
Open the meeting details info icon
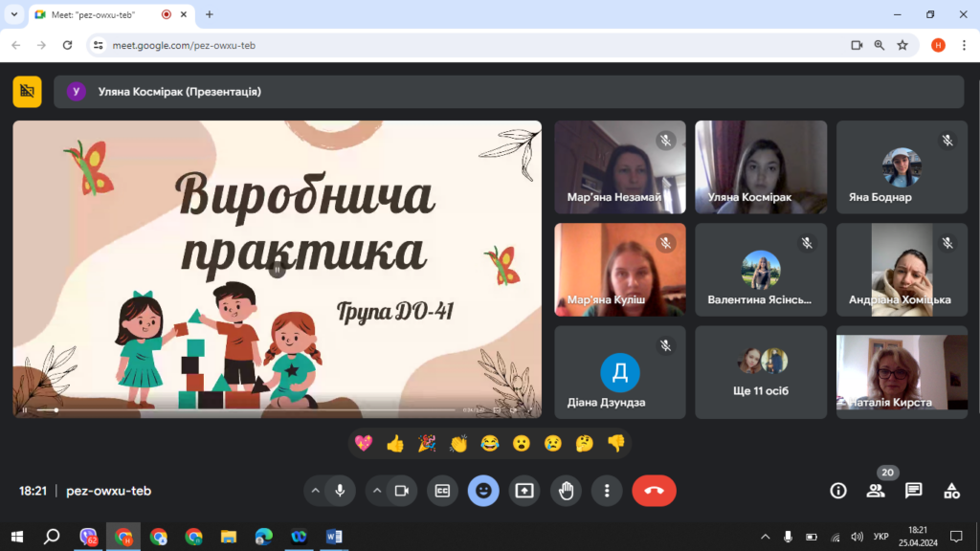(x=838, y=491)
